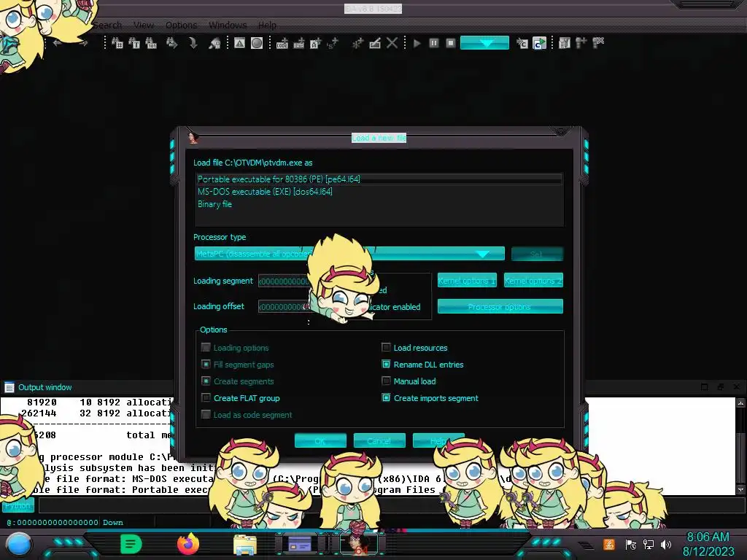Click the Start orb button

[19, 545]
